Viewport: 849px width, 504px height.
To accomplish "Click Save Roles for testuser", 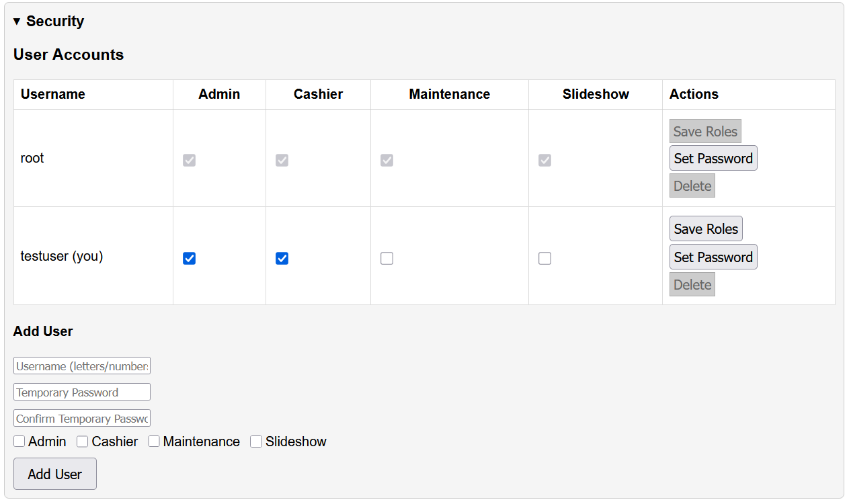I will (706, 228).
